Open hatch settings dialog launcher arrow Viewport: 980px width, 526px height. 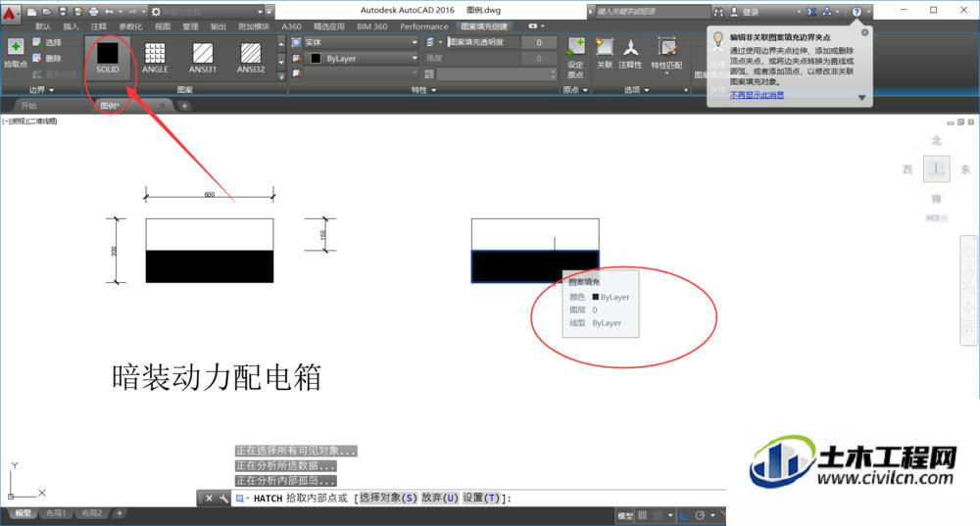click(686, 90)
